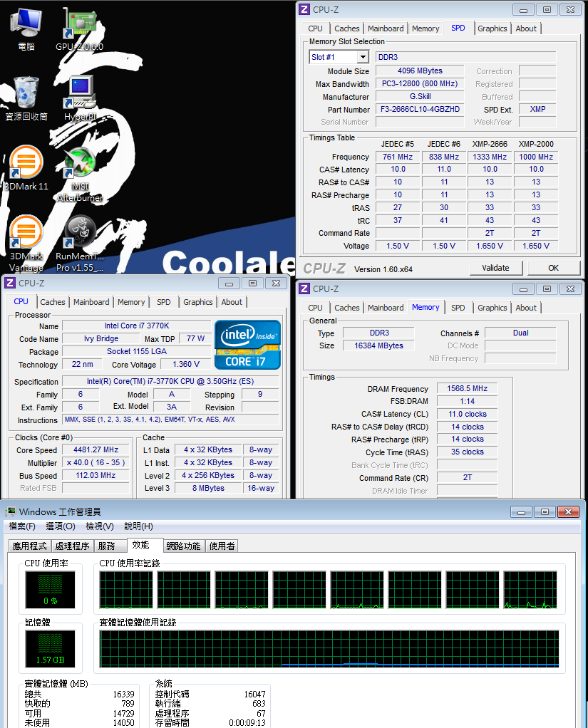Open About tab in the SPD CPU-Z window
The image size is (588, 728).
coord(526,28)
